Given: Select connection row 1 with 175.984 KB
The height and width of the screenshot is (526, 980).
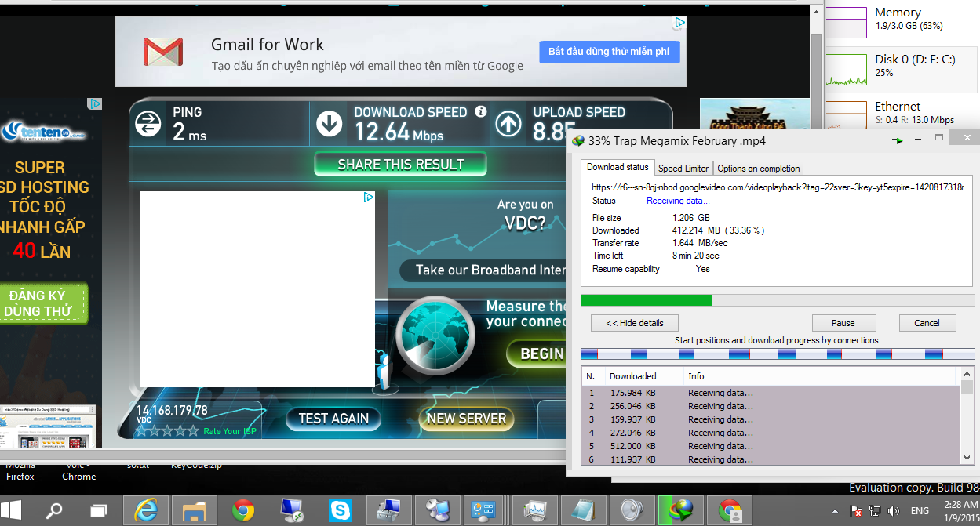Looking at the screenshot, I should click(771, 393).
